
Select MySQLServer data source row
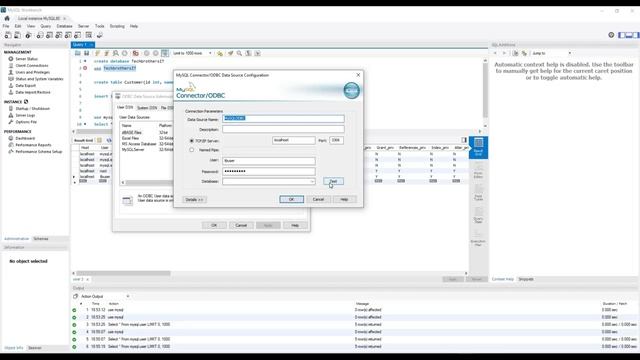coord(133,150)
